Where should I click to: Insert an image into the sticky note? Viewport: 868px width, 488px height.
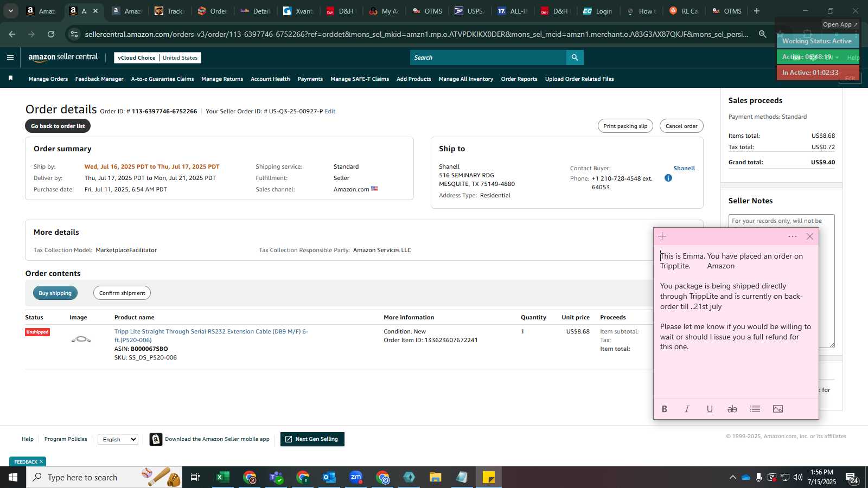coord(778,409)
